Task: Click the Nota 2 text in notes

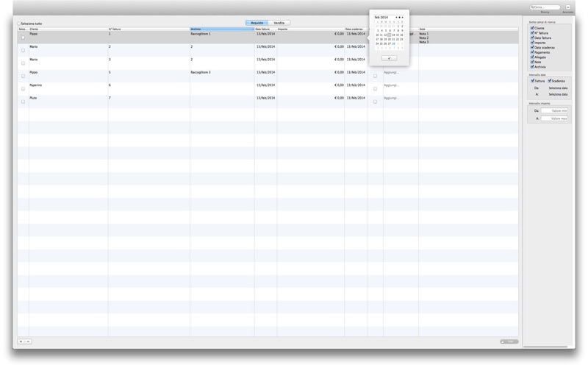Action: tap(424, 38)
